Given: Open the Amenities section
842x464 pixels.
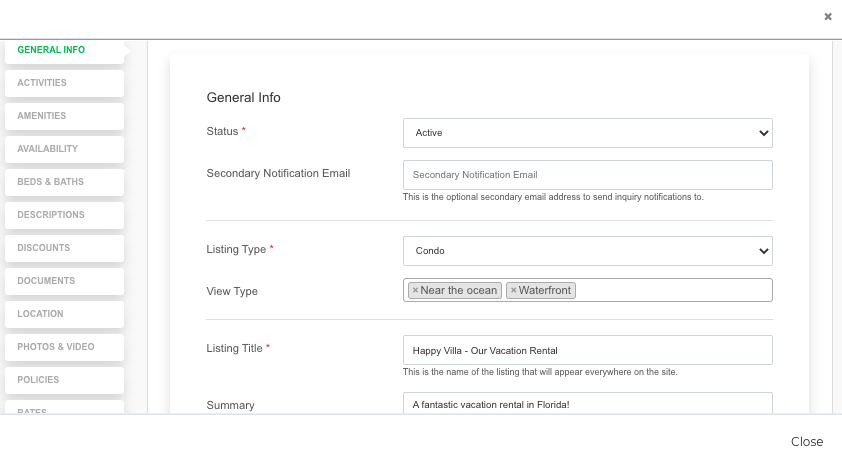Looking at the screenshot, I should click(x=64, y=116).
